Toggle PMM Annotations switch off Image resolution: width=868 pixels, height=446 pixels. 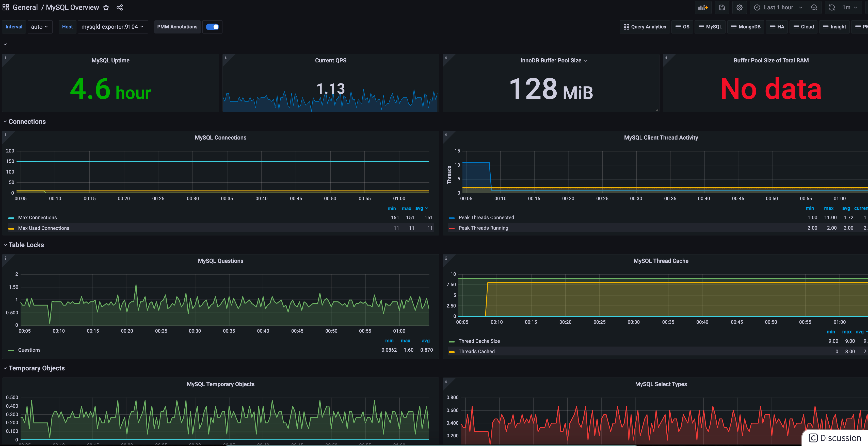[212, 27]
